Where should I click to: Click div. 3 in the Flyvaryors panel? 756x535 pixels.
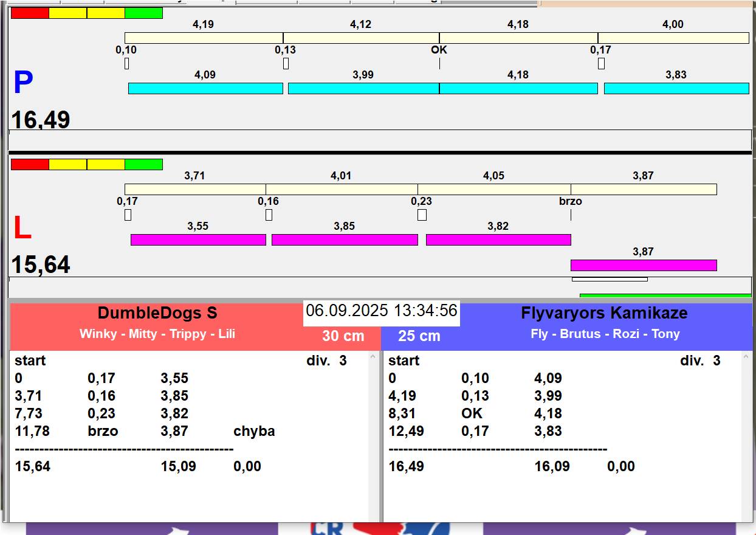click(700, 361)
